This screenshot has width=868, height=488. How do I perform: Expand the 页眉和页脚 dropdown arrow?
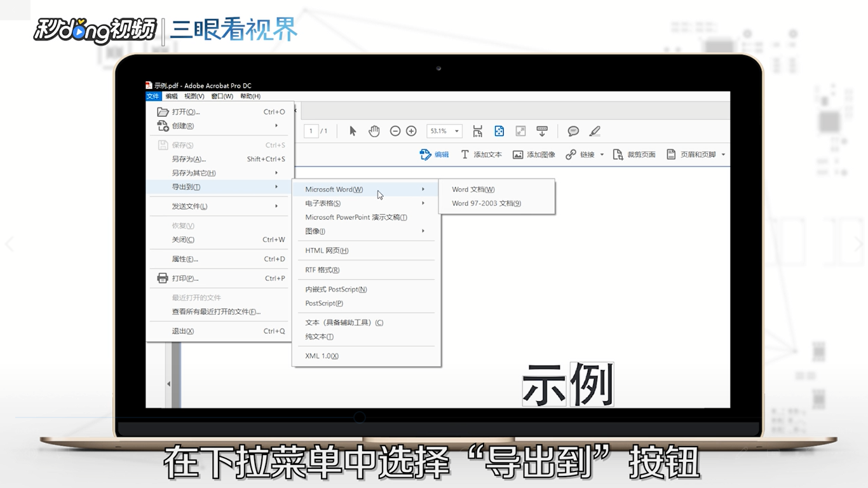tap(723, 154)
